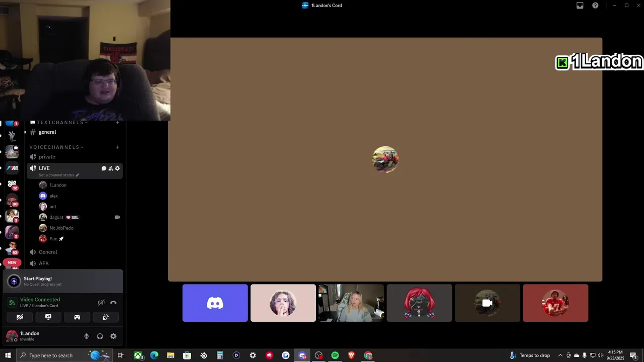Show hidden system tray icons
644x362 pixels.
pyautogui.click(x=560, y=355)
